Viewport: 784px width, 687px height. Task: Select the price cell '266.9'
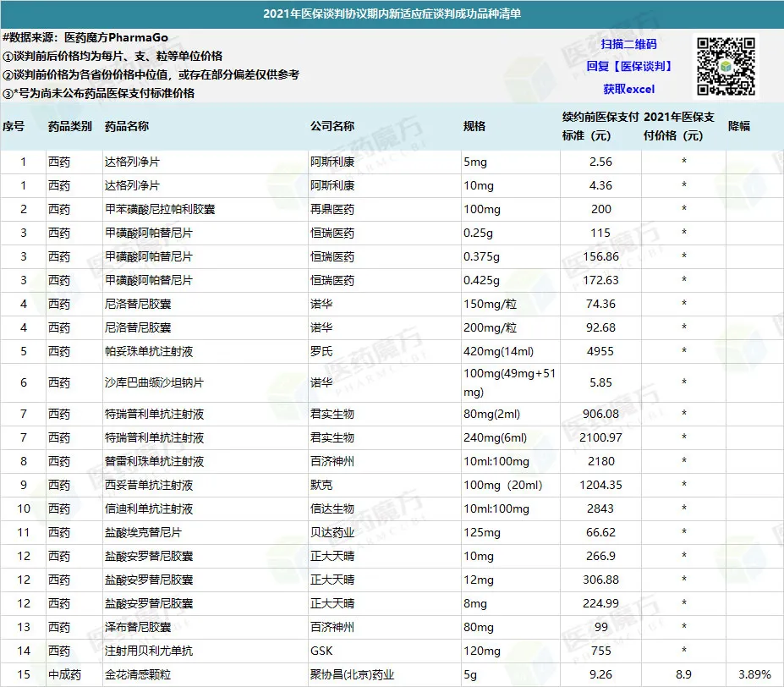tap(600, 557)
